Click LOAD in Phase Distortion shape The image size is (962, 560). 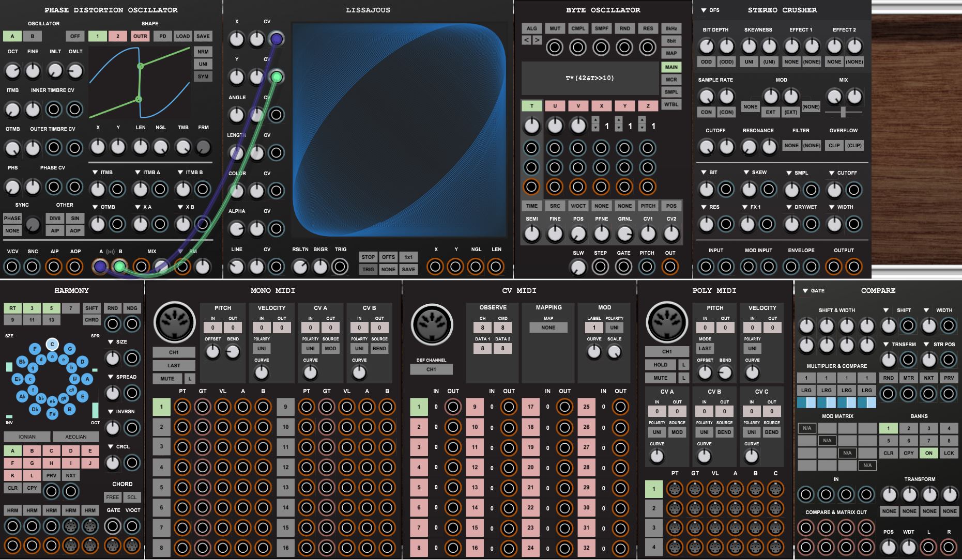coord(182,36)
